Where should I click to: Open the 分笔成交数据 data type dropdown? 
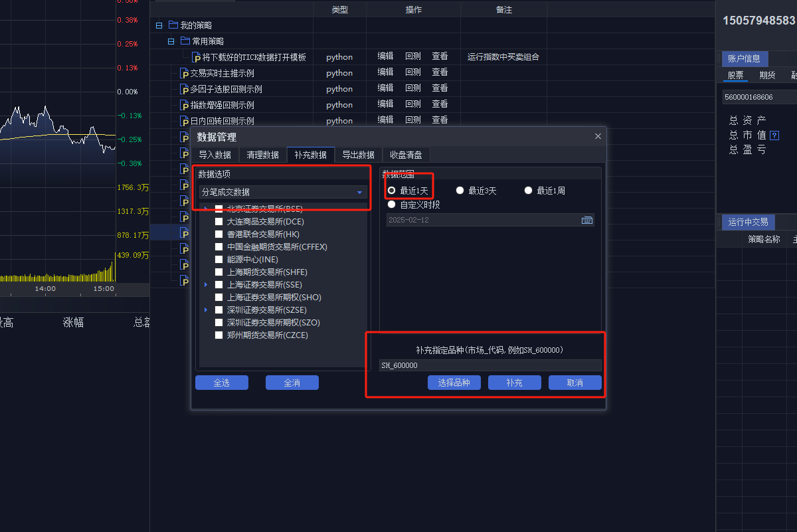click(283, 192)
